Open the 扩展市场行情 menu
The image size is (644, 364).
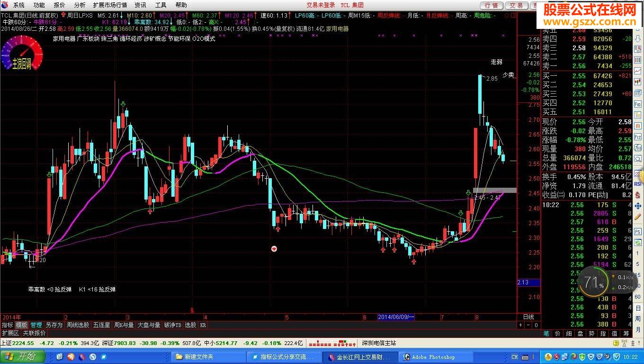[110, 5]
